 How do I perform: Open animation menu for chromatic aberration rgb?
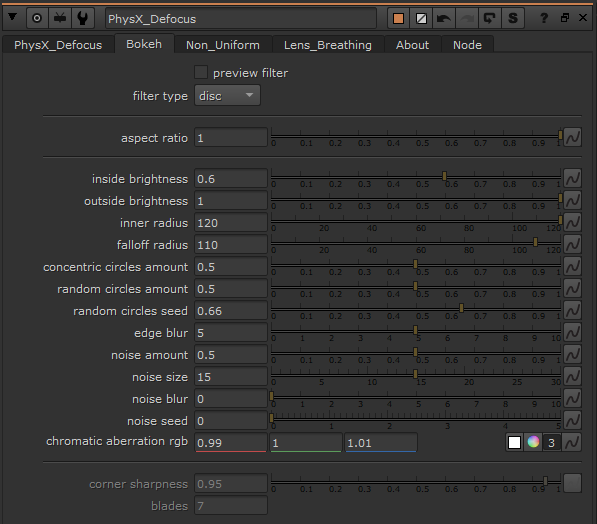click(572, 443)
